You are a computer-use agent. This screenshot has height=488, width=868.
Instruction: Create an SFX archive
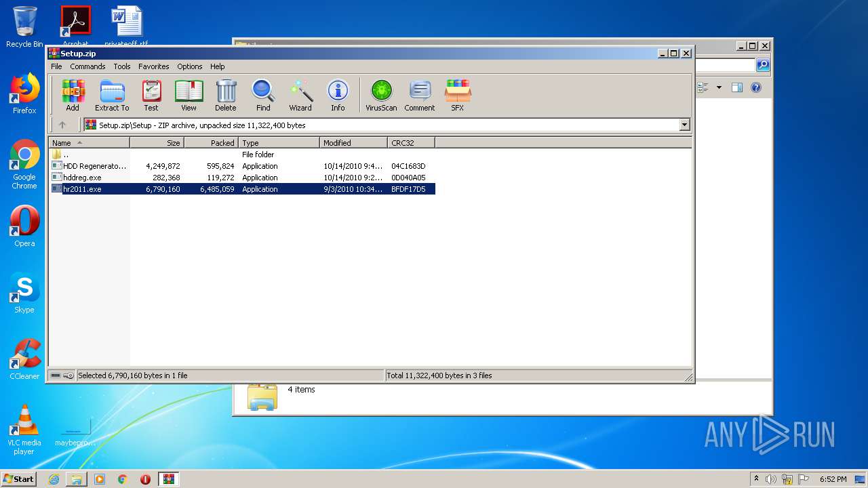(x=458, y=95)
